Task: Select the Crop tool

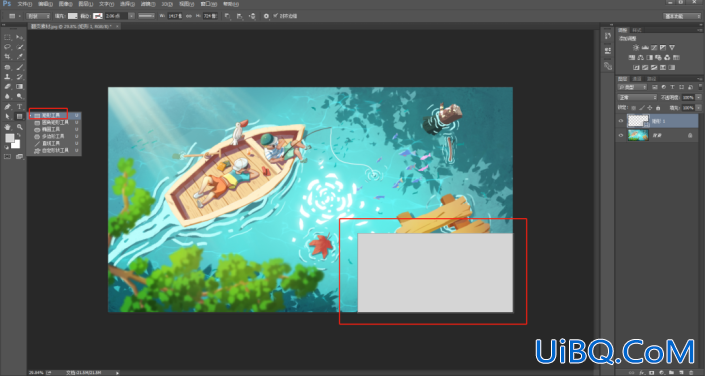Action: (x=7, y=57)
